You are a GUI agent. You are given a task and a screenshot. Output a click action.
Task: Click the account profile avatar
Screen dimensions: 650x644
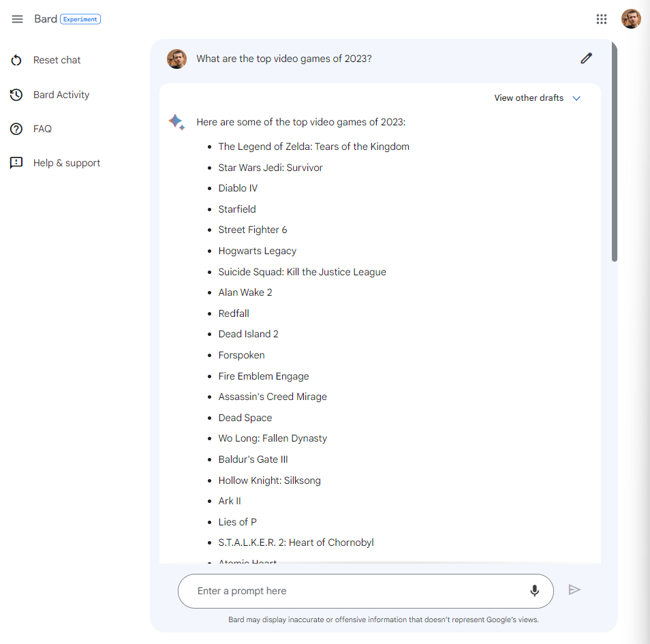(x=631, y=19)
